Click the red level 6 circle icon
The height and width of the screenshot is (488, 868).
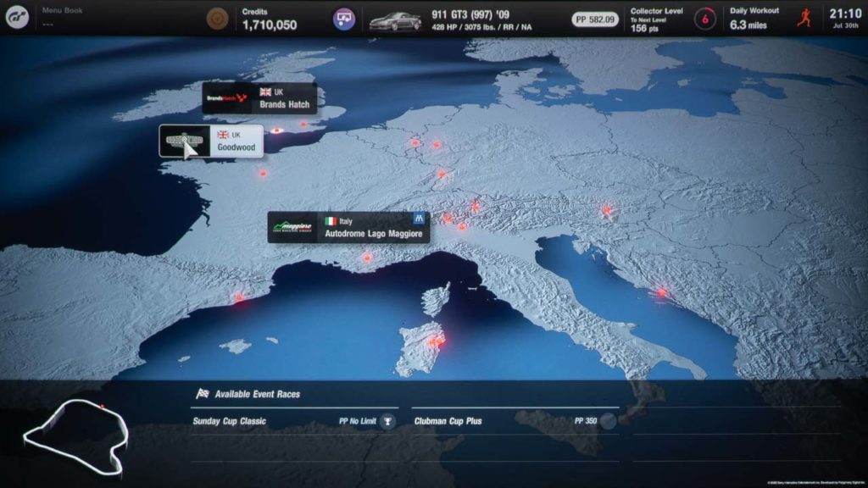click(x=704, y=19)
